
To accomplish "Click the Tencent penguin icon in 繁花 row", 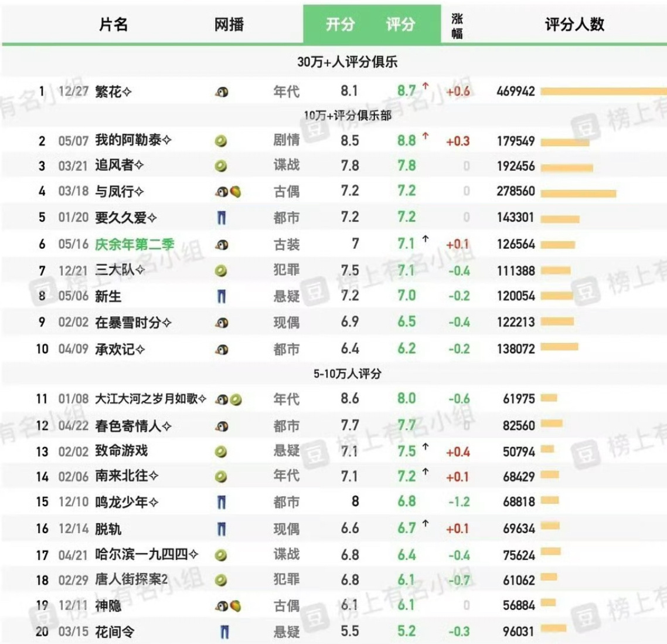I will [x=221, y=91].
